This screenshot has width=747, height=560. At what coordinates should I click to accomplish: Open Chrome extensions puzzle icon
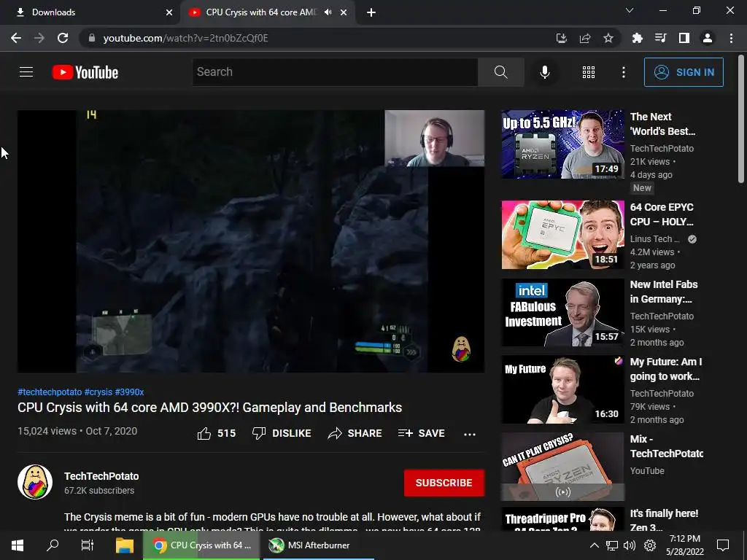point(637,38)
